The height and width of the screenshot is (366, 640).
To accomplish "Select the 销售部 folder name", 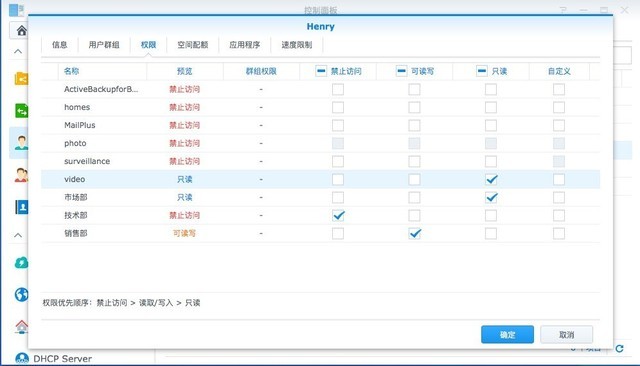I will tap(76, 233).
